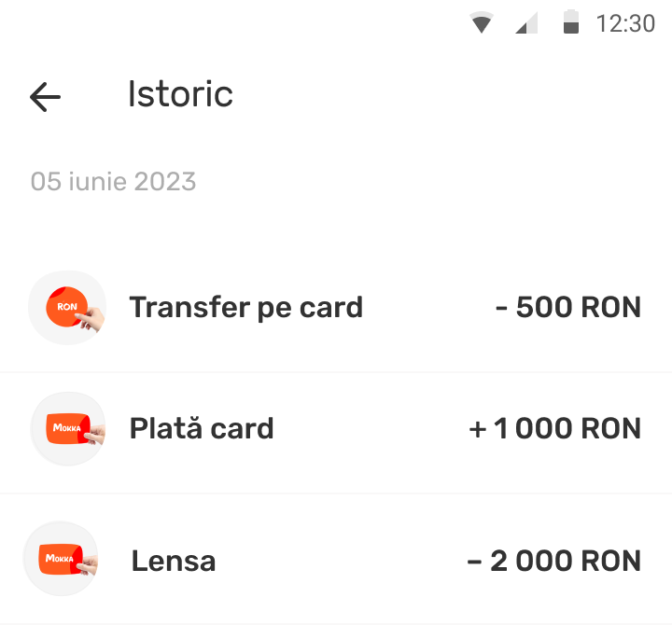Image resolution: width=672 pixels, height=625 pixels.
Task: Open the Lensa transaction
Action: click(174, 561)
